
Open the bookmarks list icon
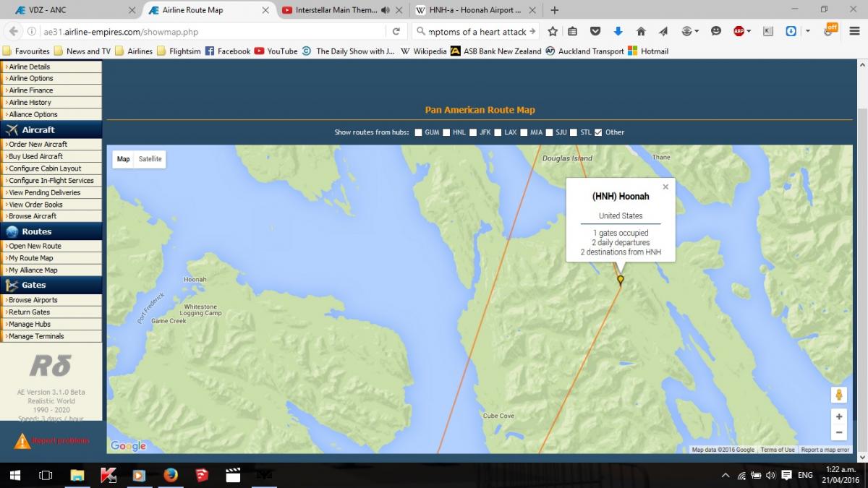572,31
